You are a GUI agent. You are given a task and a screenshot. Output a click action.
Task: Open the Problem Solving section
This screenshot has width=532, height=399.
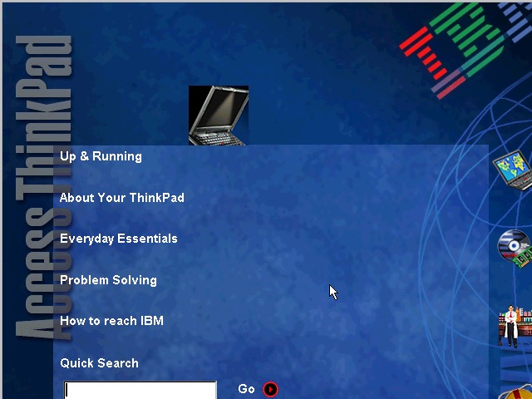pyautogui.click(x=108, y=280)
